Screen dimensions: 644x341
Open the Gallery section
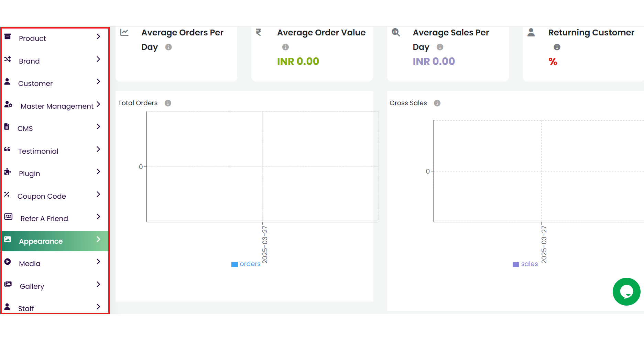tap(32, 286)
